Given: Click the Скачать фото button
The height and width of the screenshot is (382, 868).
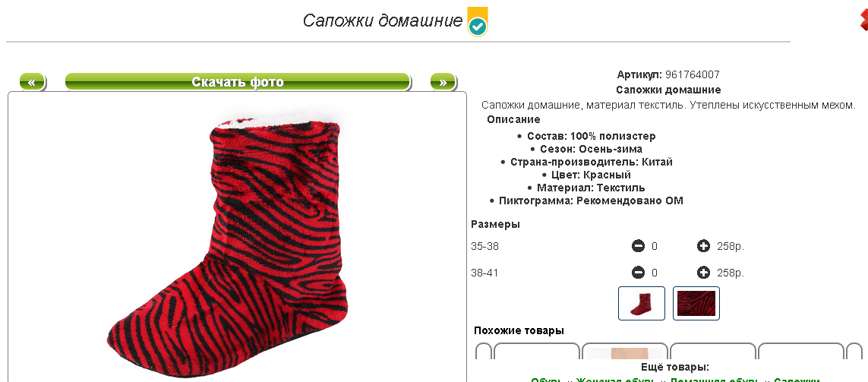Looking at the screenshot, I should (x=238, y=82).
